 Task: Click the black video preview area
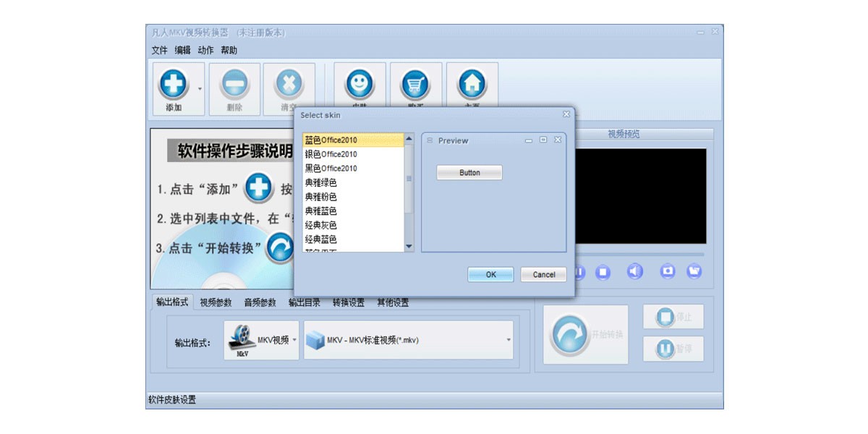tap(640, 196)
